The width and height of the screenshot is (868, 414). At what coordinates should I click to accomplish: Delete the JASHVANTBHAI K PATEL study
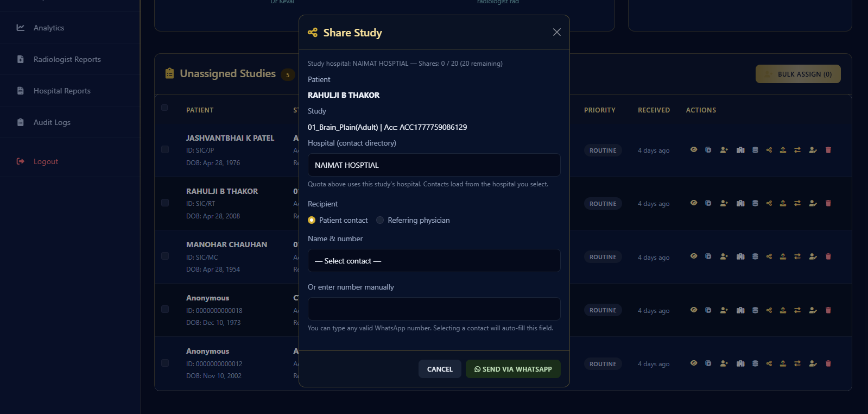tap(828, 150)
